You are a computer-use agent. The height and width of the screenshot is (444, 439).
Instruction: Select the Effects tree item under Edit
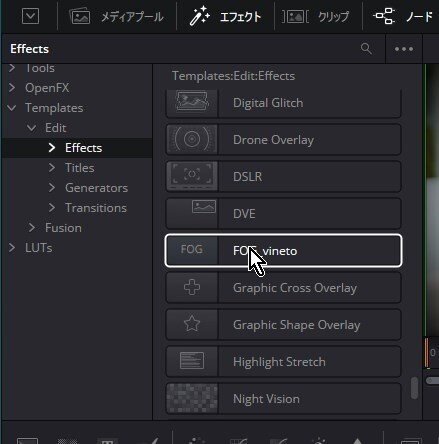84,148
